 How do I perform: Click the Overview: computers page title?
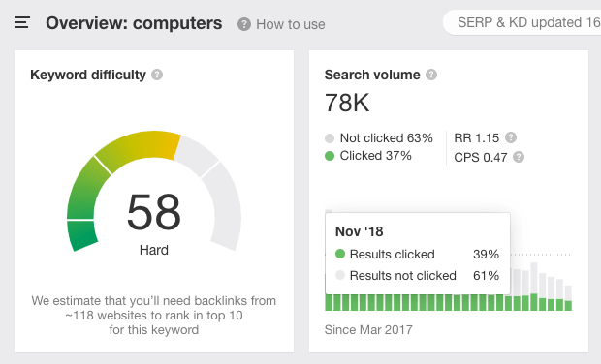point(134,23)
